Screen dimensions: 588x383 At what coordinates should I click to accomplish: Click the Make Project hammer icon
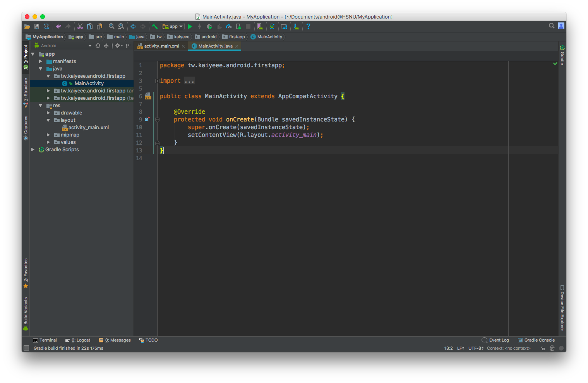155,26
